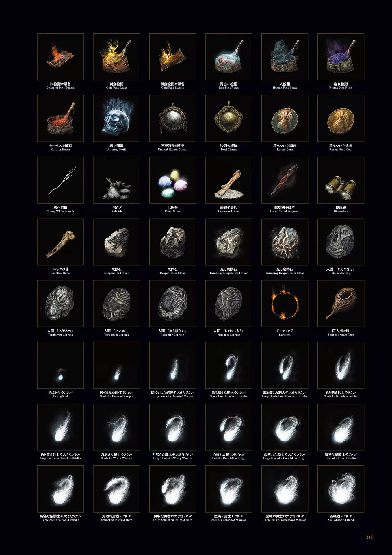Select the Homeward Bone icon

click(228, 180)
